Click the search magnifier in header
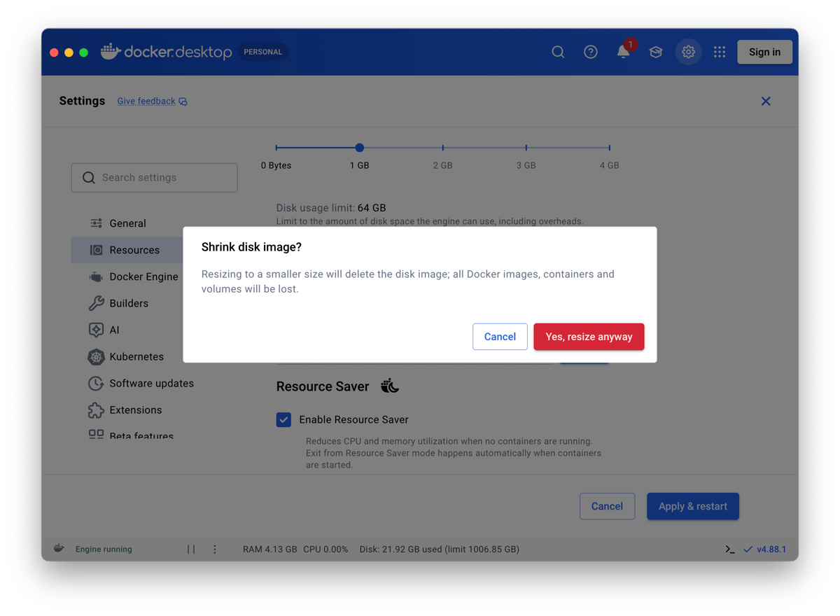 tap(558, 52)
